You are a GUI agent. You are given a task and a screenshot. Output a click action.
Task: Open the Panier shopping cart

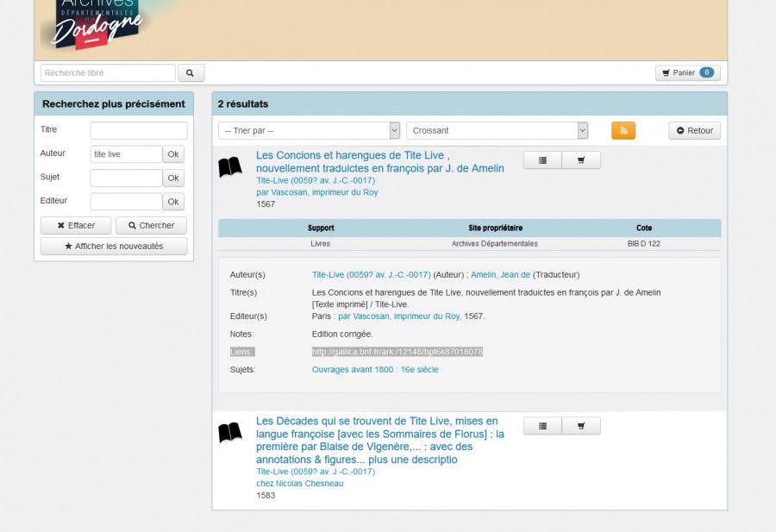687,73
